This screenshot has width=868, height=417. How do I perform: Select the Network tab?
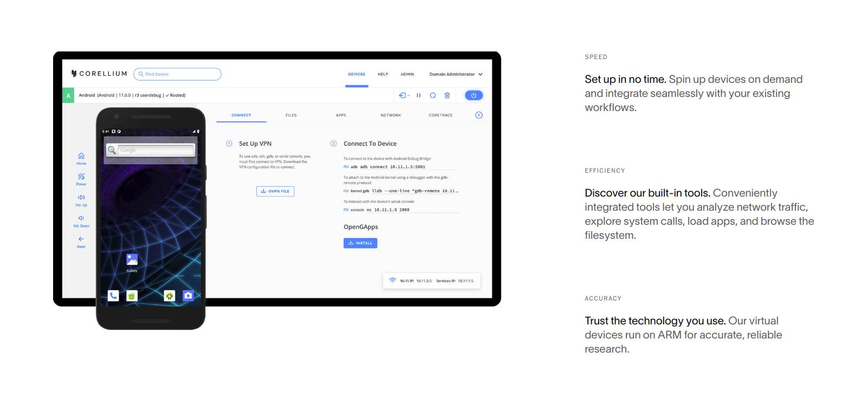point(391,115)
